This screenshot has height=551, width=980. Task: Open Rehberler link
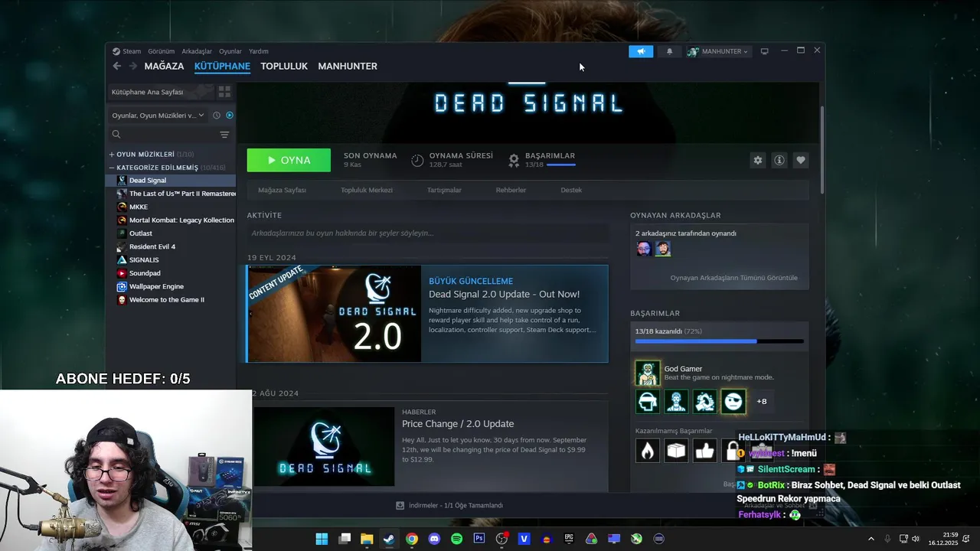511,190
